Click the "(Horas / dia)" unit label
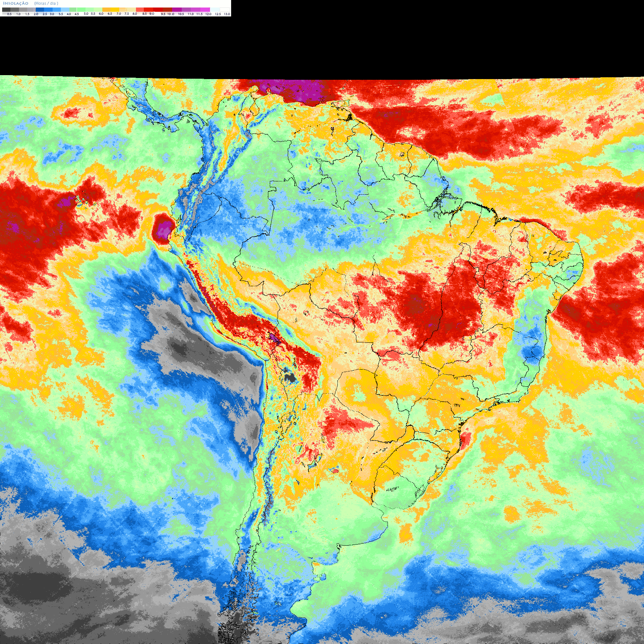This screenshot has width=644, height=644. pyautogui.click(x=46, y=3)
